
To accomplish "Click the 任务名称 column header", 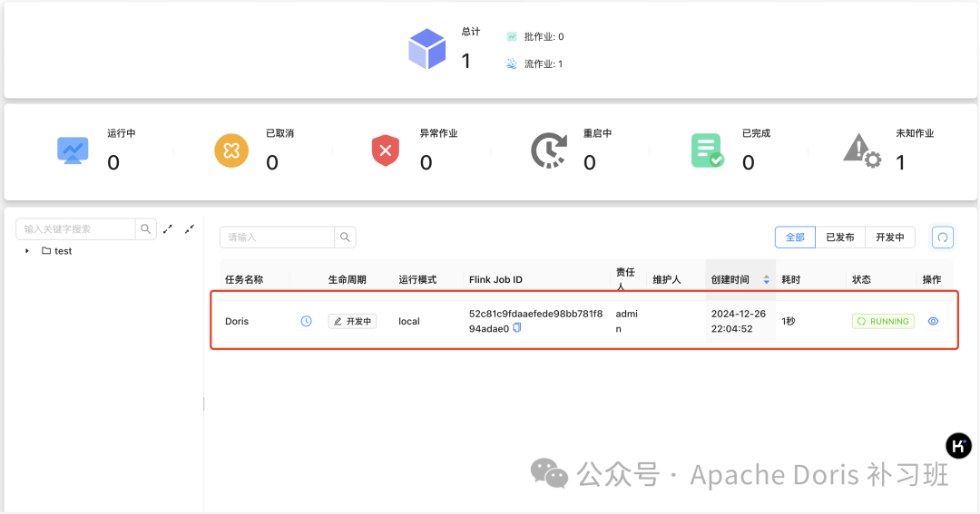I will [x=244, y=280].
